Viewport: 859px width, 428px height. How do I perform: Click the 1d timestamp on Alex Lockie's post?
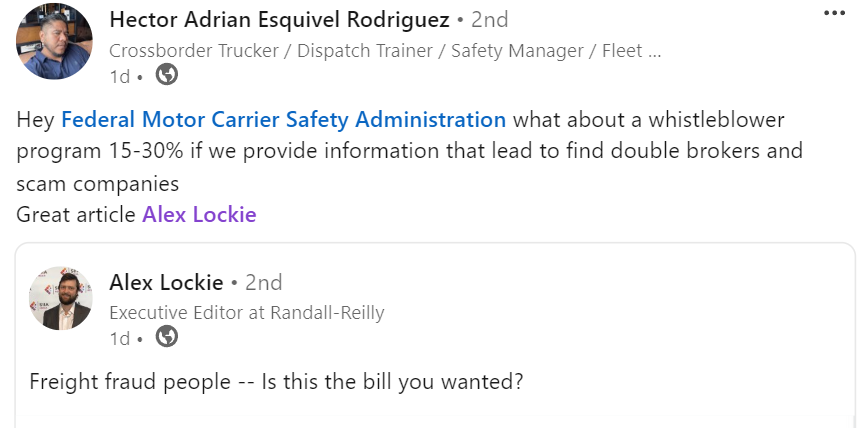118,338
